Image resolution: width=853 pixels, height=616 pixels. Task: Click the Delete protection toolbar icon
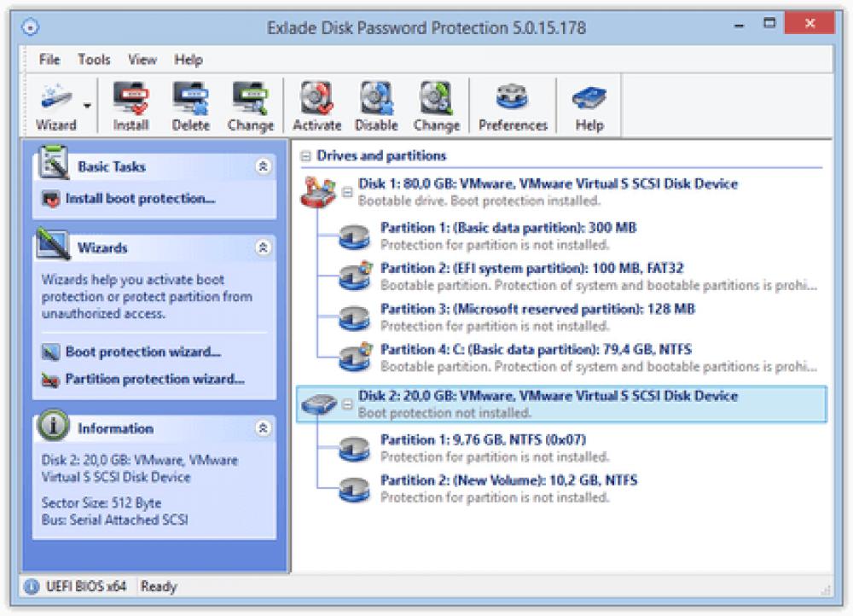coord(190,102)
